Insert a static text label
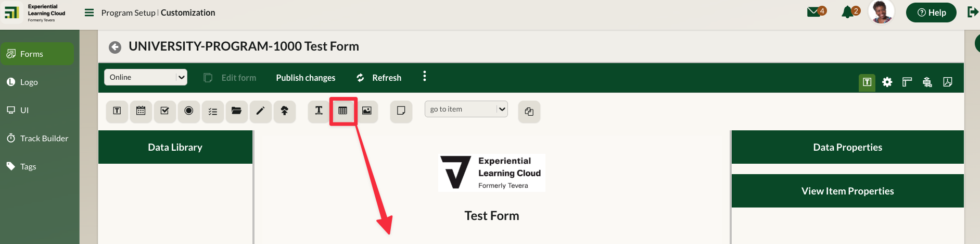Screen dimensions: 980x244 point(319,111)
